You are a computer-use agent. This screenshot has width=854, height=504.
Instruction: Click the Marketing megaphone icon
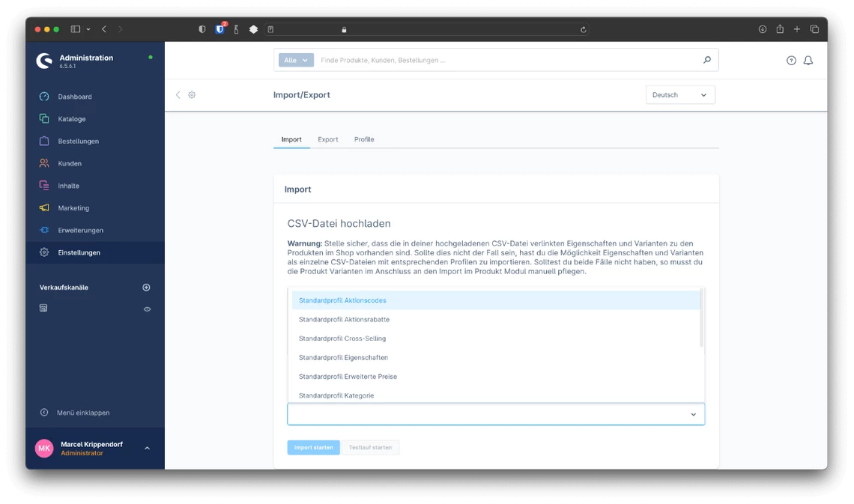pyautogui.click(x=44, y=208)
